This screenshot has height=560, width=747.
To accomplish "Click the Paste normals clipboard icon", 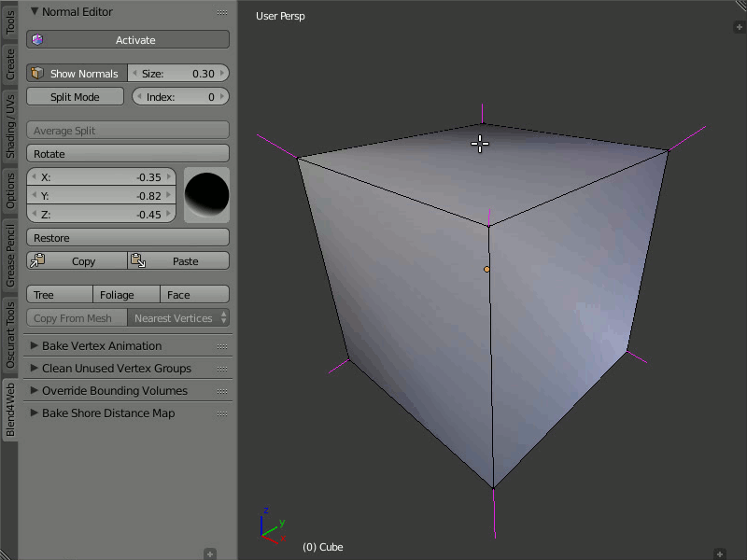I will [x=137, y=261].
